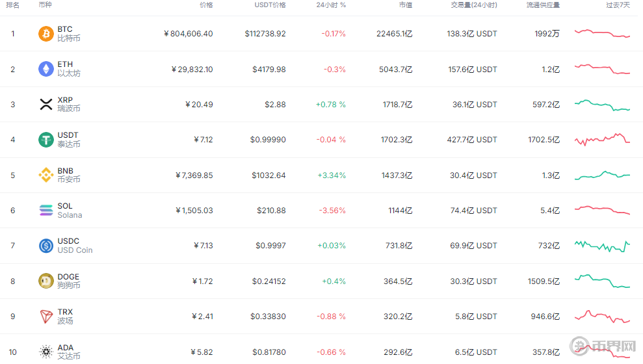Screen dimensions: 643x364
Task: Click the USDC coin icon
Action: coord(46,246)
